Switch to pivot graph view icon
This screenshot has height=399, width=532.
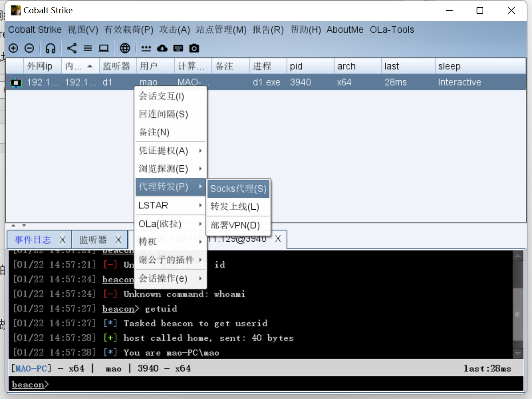[x=72, y=48]
